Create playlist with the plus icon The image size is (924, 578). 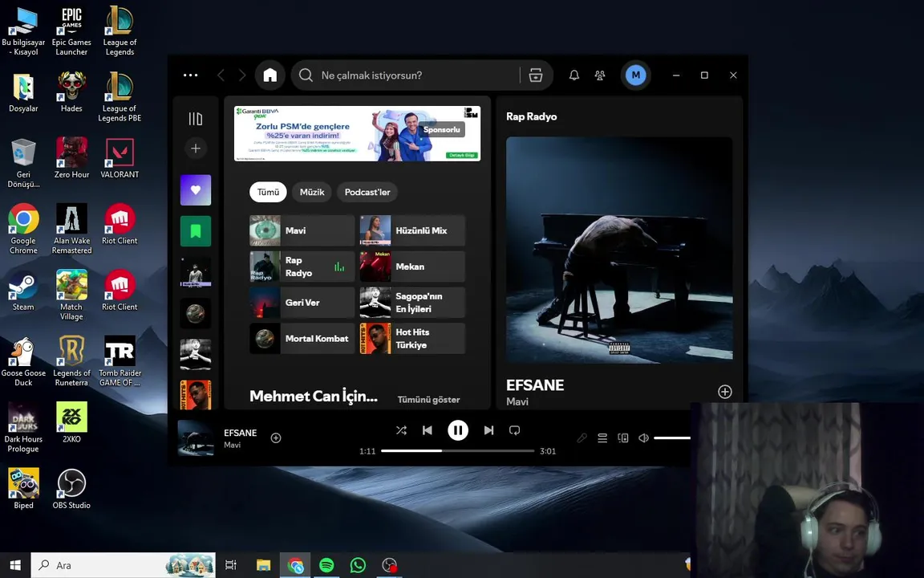pyautogui.click(x=196, y=148)
